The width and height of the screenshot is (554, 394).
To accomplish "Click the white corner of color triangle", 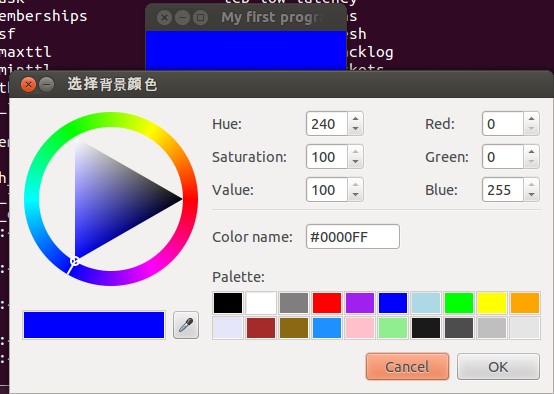I will click(77, 141).
